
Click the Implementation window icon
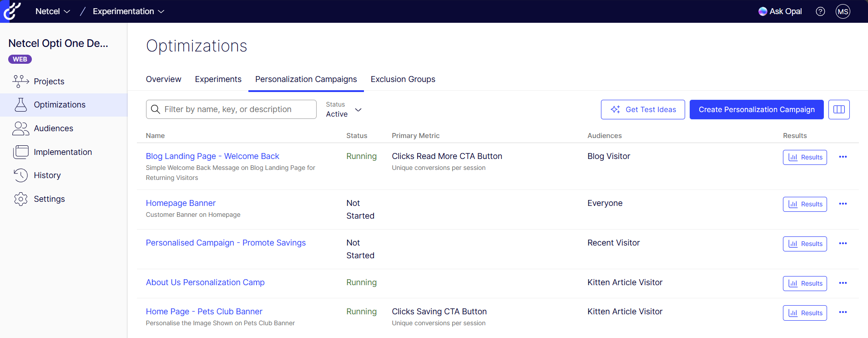pyautogui.click(x=20, y=152)
